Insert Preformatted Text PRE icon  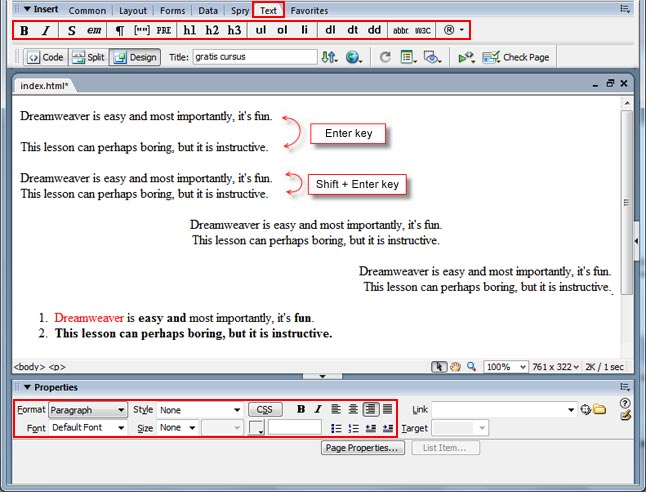click(164, 30)
